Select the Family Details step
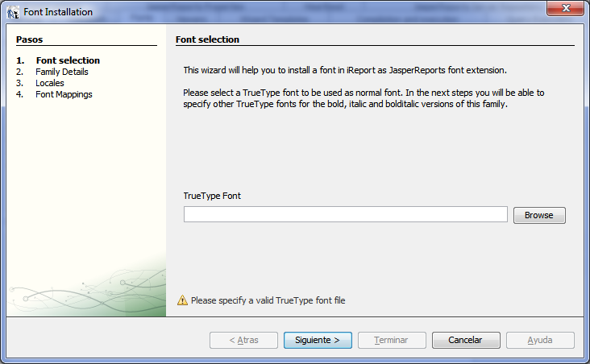590x364 pixels. click(x=62, y=72)
